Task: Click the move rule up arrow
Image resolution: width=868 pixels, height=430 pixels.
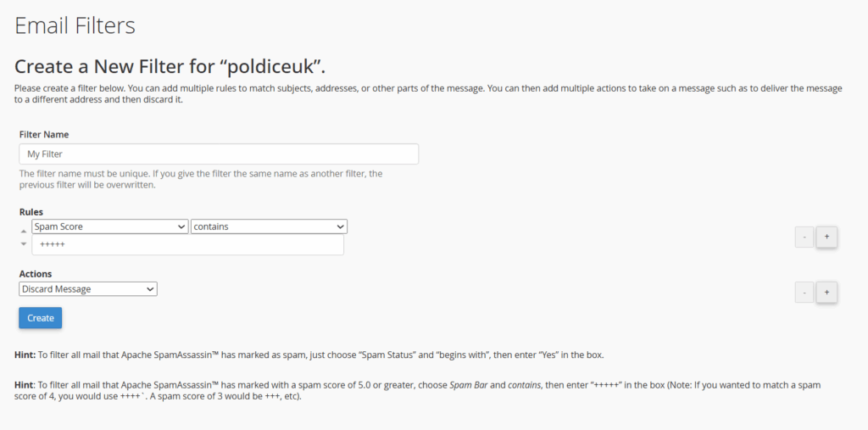Action: coord(23,231)
